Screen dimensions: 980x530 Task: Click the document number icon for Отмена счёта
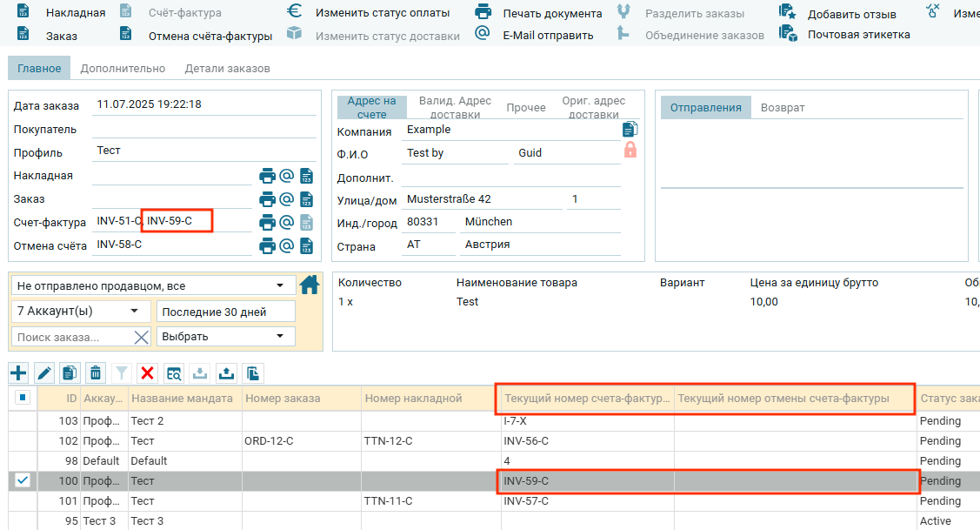tap(306, 246)
